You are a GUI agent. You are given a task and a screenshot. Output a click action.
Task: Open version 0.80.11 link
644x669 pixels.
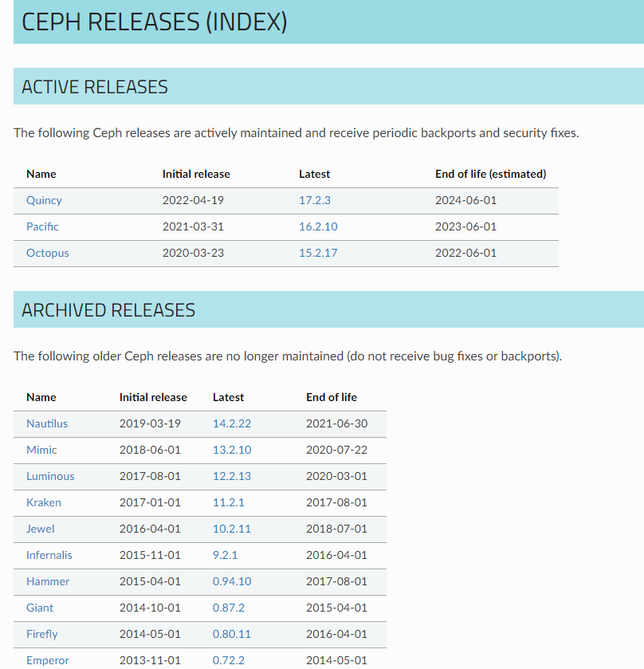pos(232,635)
